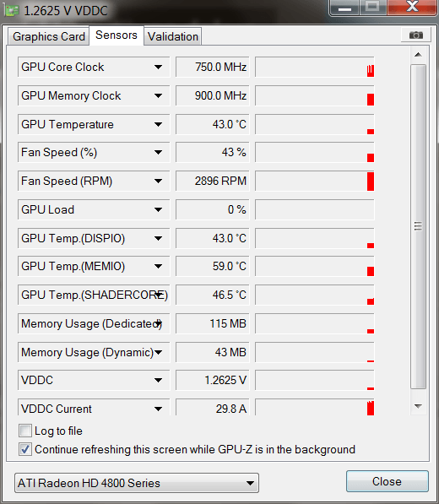The width and height of the screenshot is (439, 504).
Task: Open the ATI Radeon HD 4800 Series selector
Action: (x=137, y=483)
